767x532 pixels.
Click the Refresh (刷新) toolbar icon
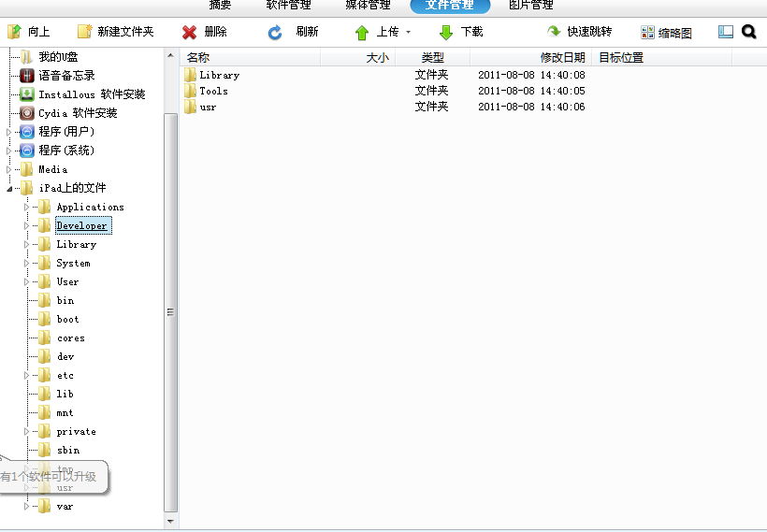pos(275,32)
